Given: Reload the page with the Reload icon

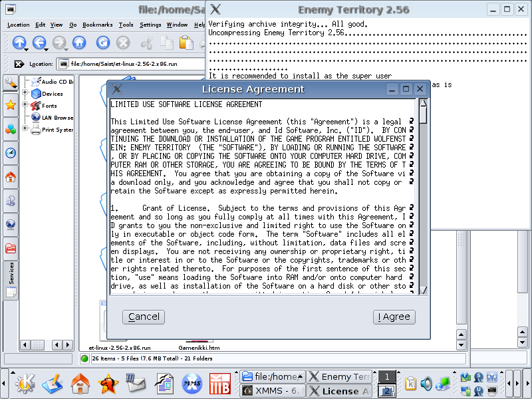Looking at the screenshot, I should 102,43.
